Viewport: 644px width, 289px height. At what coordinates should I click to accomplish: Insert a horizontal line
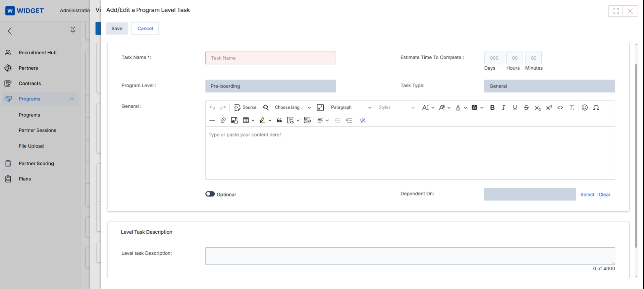pos(212,120)
